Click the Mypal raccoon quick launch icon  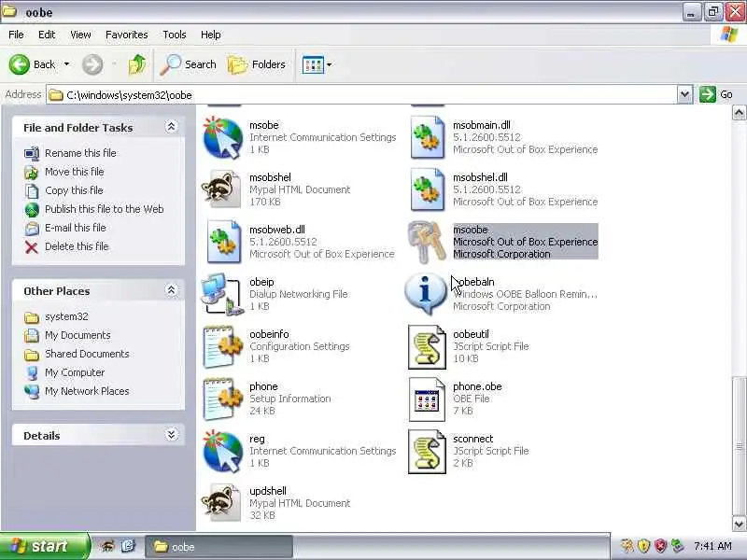click(107, 546)
